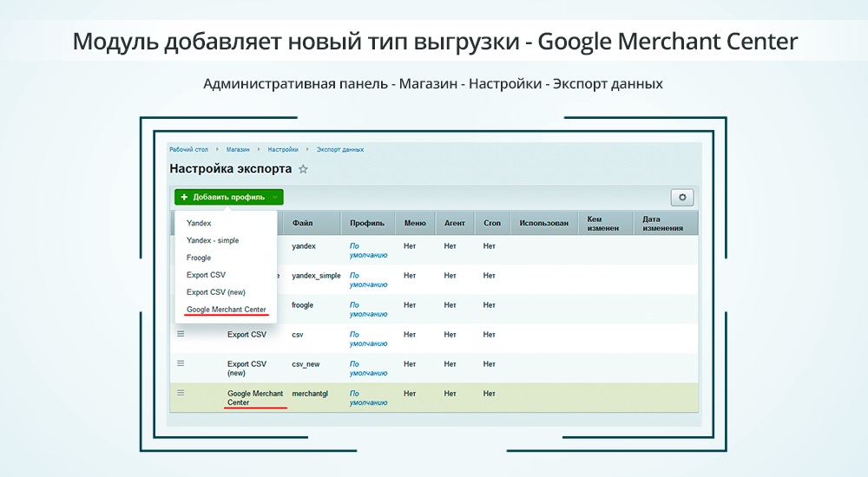Open Настройки breadcrumb link
The height and width of the screenshot is (477, 868).
click(x=283, y=149)
